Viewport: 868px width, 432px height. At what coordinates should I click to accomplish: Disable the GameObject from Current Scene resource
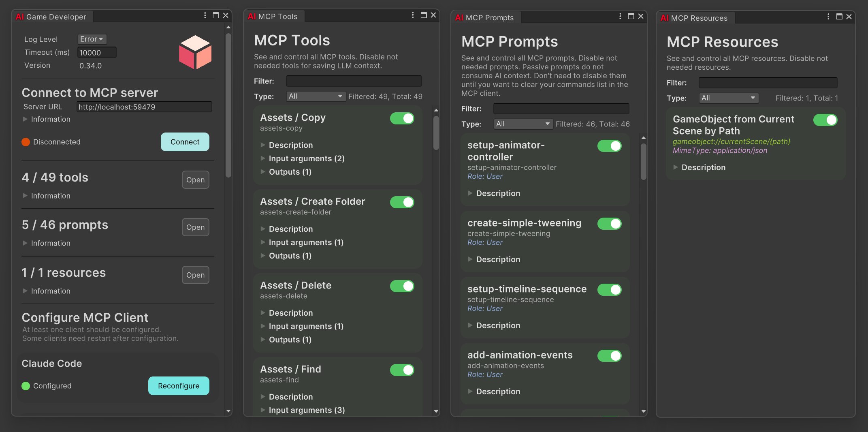pos(825,120)
